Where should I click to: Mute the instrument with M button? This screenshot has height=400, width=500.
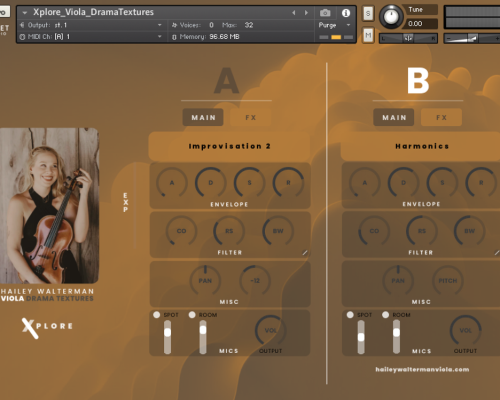click(x=368, y=35)
